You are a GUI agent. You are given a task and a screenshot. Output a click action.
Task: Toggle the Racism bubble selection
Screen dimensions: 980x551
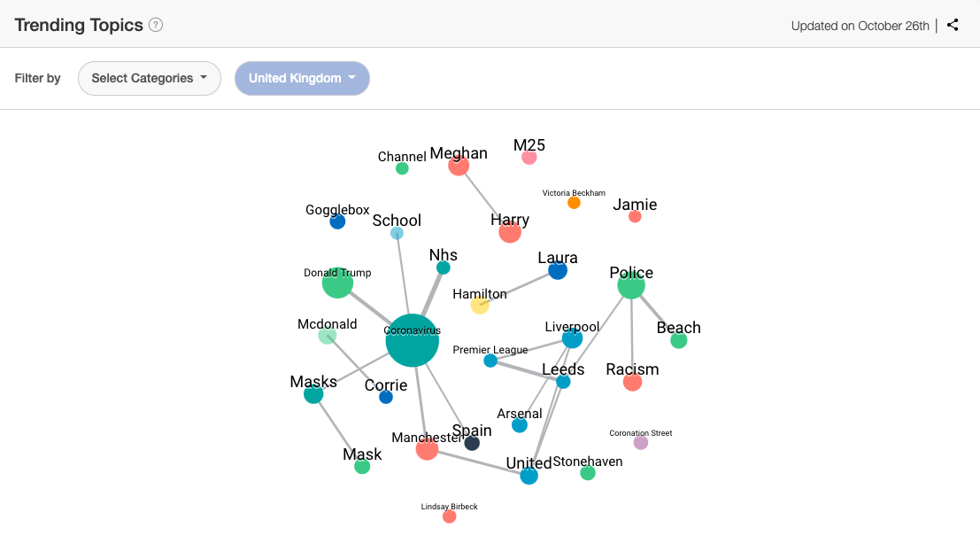tap(632, 382)
